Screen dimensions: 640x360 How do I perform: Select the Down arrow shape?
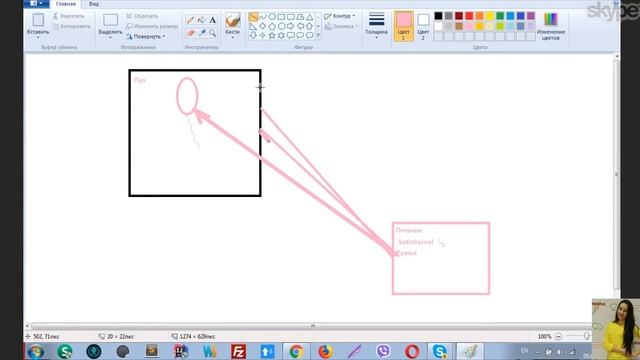coord(253,36)
